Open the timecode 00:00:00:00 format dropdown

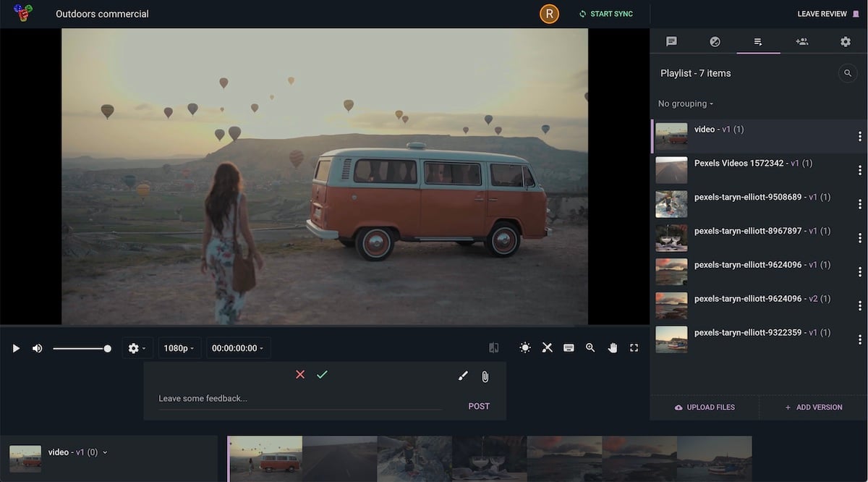tap(238, 348)
